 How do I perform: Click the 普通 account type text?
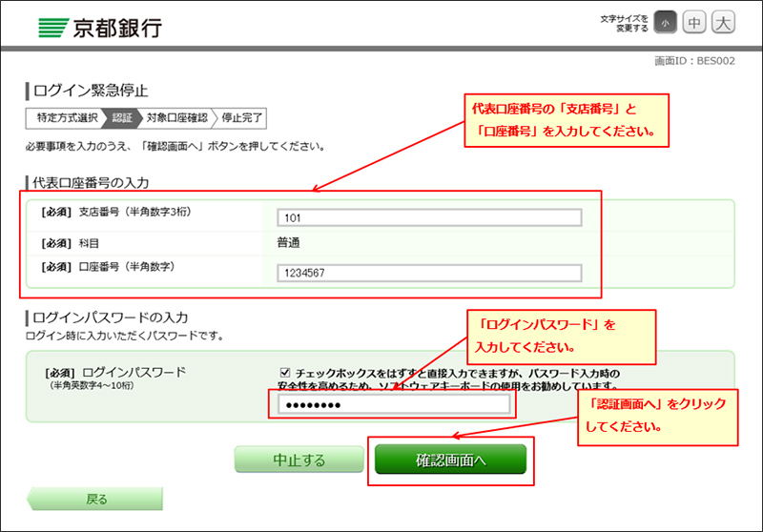(288, 243)
